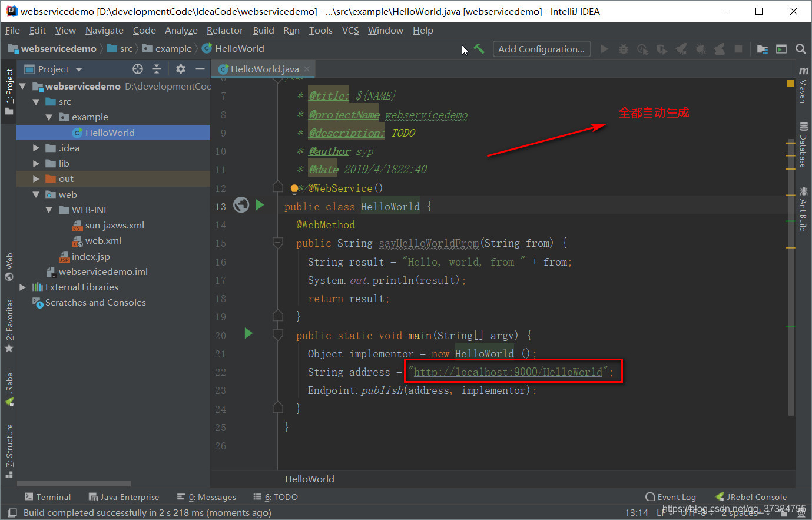Open the Event Log
This screenshot has height=520, width=812.
pyautogui.click(x=671, y=497)
